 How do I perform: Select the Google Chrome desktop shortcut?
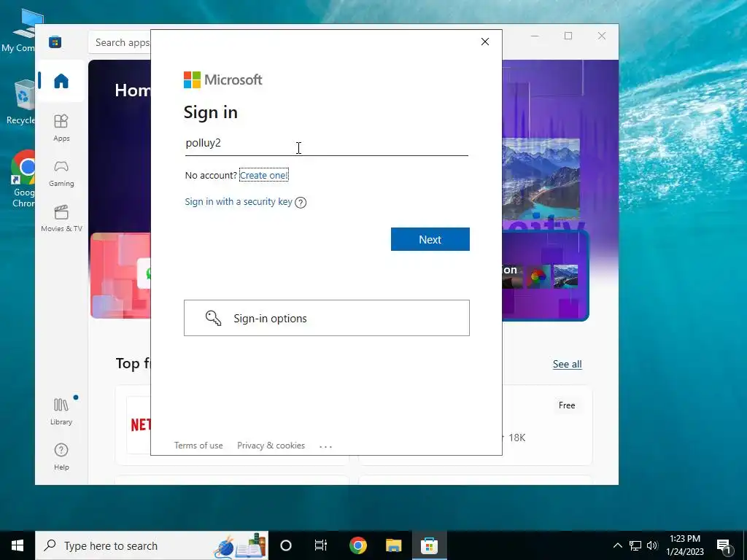click(x=23, y=179)
